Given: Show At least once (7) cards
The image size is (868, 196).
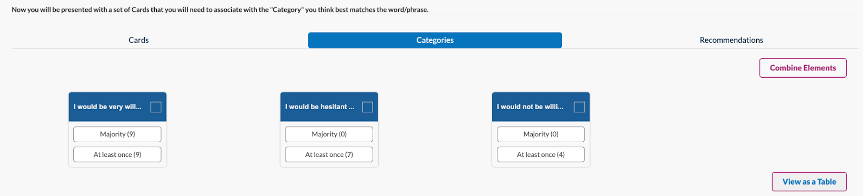Looking at the screenshot, I should click(x=329, y=155).
